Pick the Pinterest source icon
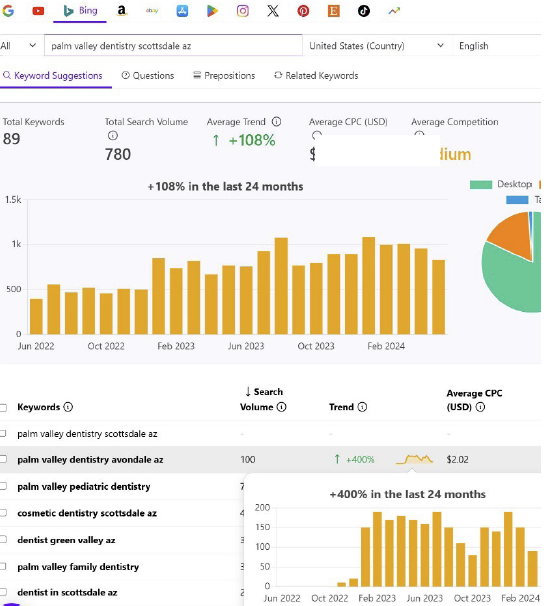548x606 pixels. click(303, 11)
